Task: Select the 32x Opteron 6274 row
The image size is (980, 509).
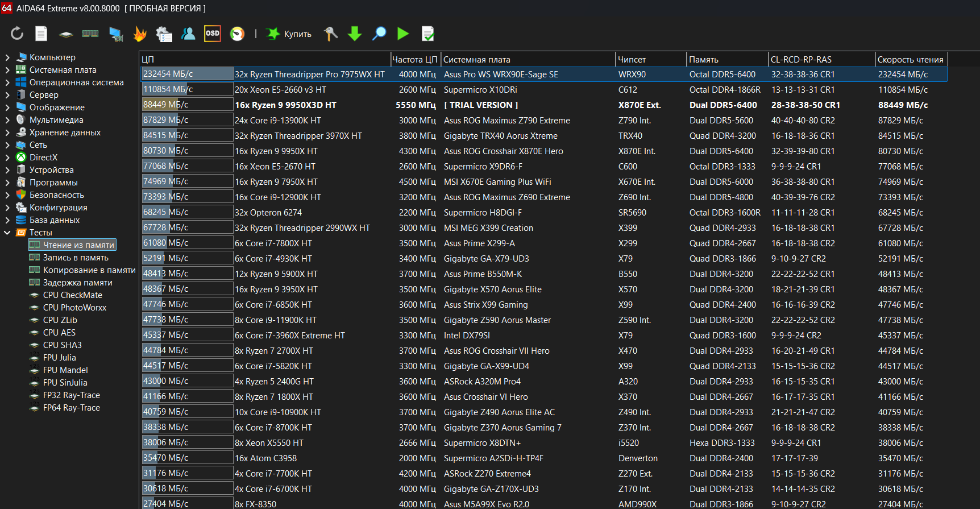Action: (543, 213)
